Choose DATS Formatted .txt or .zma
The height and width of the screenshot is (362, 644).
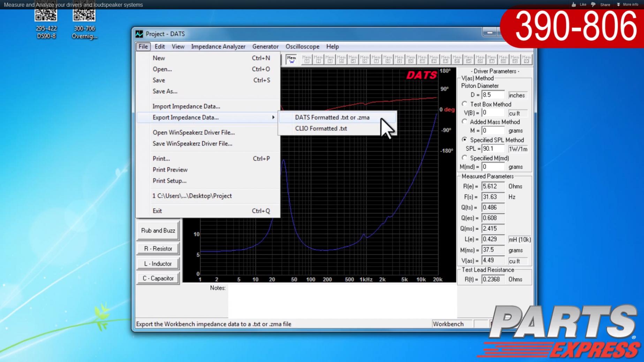point(338,117)
